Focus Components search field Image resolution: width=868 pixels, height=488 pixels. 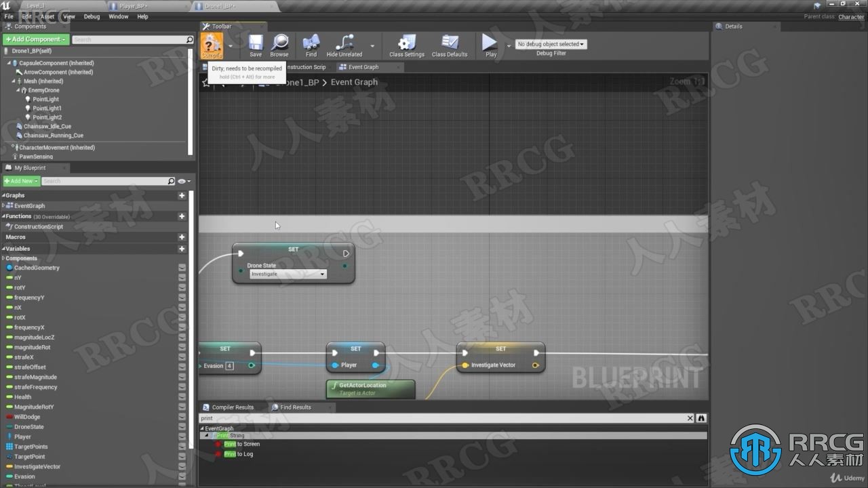click(x=132, y=39)
